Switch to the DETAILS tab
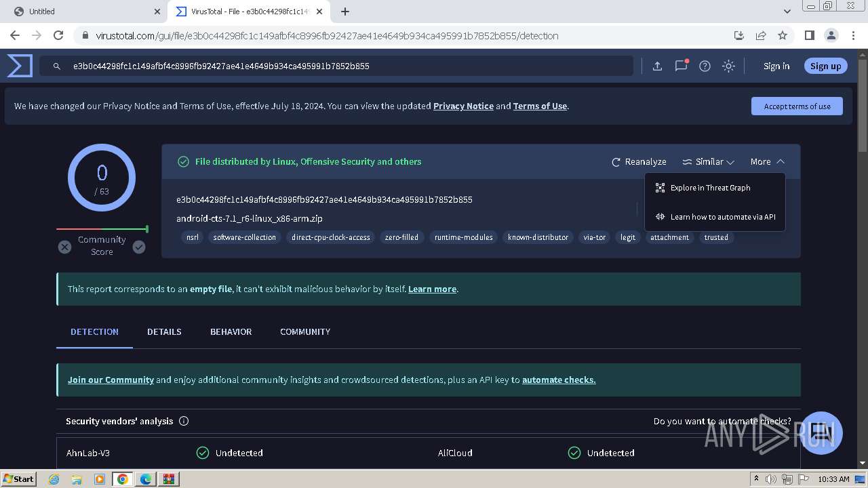Screen dimensions: 868x488 click(164, 331)
